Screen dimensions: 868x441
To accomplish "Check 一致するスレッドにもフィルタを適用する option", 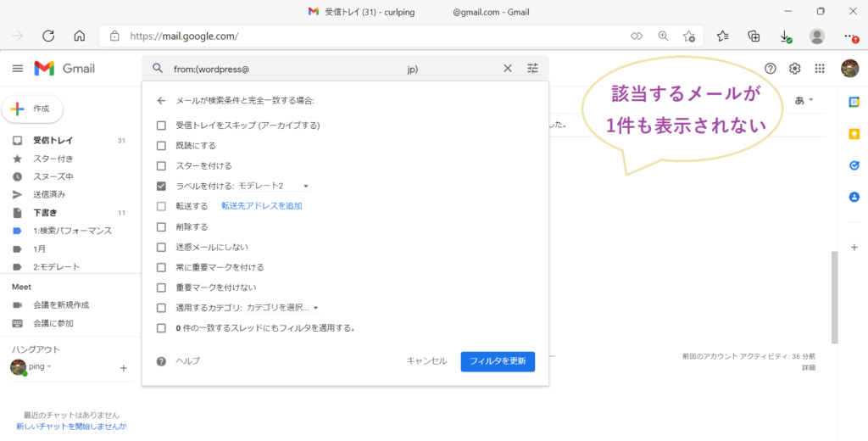I will [161, 328].
